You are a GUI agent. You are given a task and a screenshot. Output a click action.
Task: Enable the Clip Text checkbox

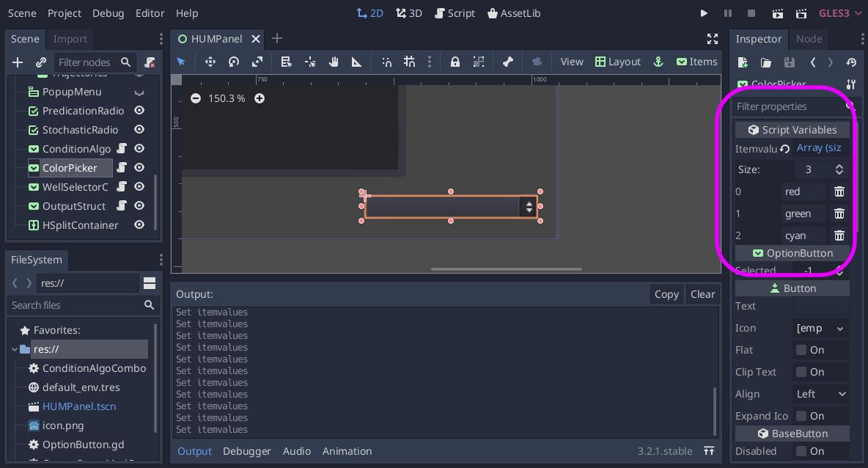coord(801,372)
